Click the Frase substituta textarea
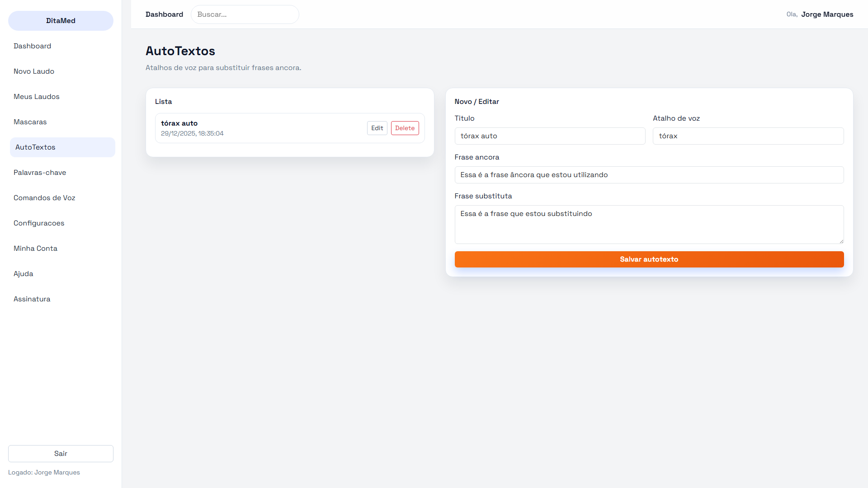Screen dimensions: 868x488 649,225
